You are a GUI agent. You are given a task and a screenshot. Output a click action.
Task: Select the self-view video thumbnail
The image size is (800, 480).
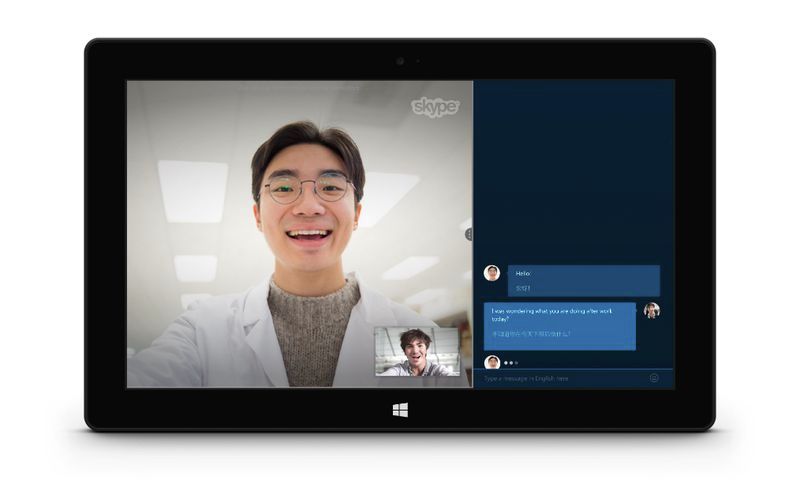(x=417, y=351)
